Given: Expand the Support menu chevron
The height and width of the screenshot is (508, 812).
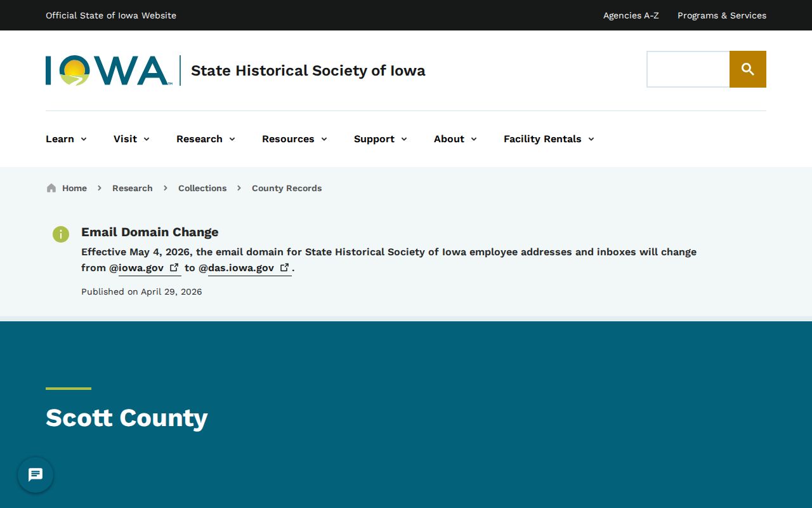Looking at the screenshot, I should click(404, 139).
